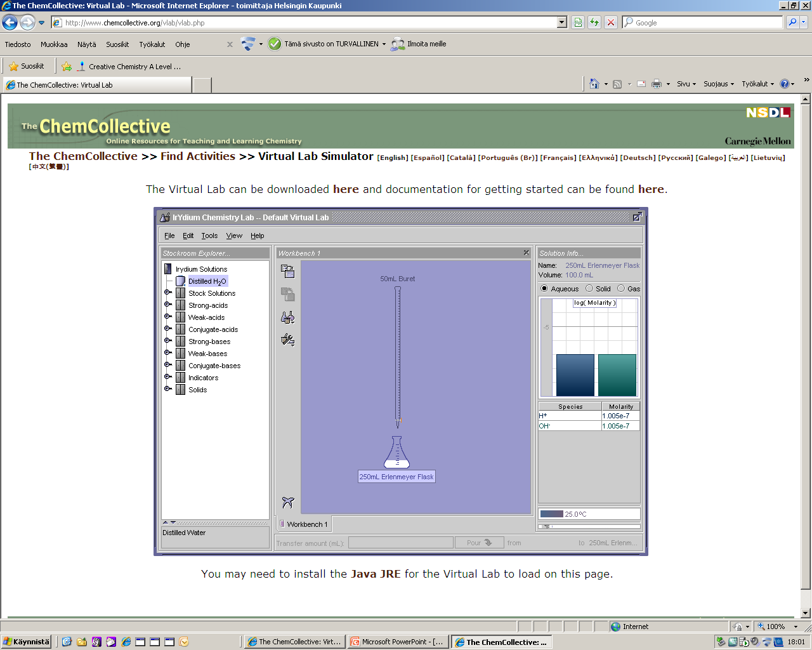Image resolution: width=812 pixels, height=650 pixels.
Task: Open the Tiedosto browser menu
Action: coord(18,44)
